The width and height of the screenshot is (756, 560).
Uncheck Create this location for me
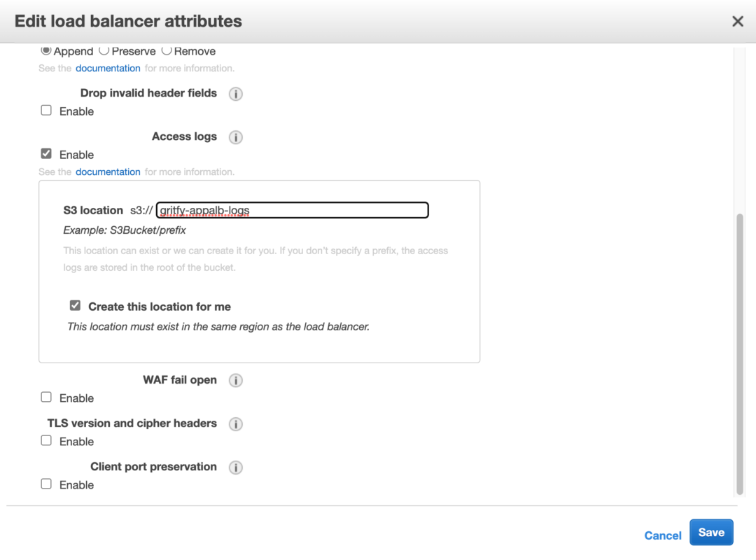click(x=75, y=305)
